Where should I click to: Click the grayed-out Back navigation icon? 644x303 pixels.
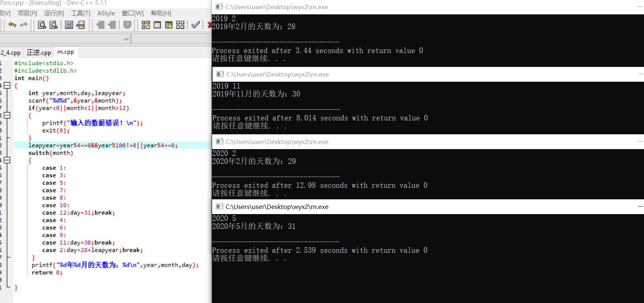(x=100, y=25)
